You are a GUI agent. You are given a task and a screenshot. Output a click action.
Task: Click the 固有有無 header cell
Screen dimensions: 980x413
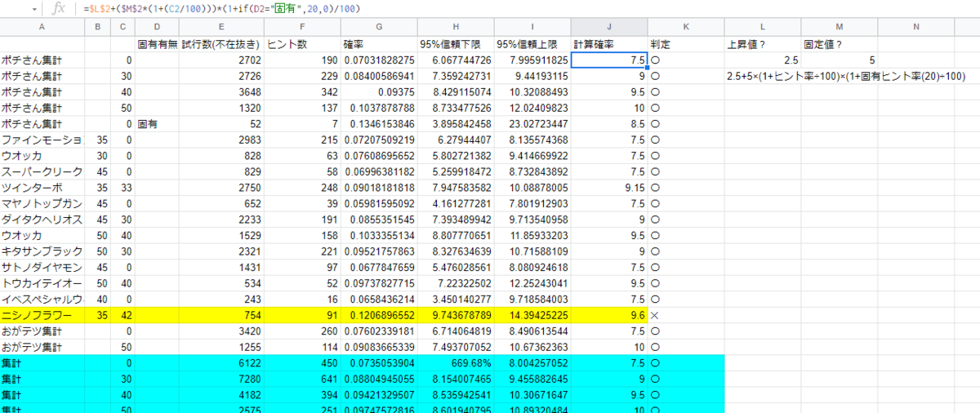click(x=157, y=44)
